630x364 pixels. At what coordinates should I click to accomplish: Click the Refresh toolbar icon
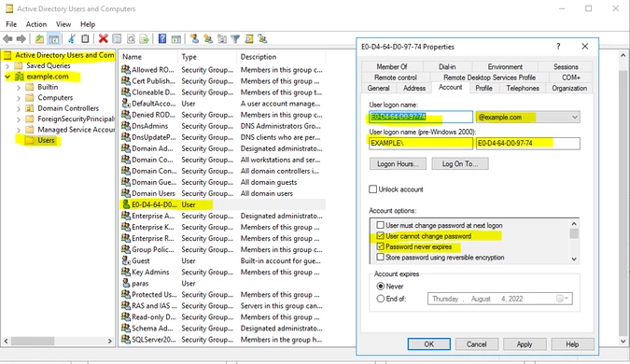pyautogui.click(x=131, y=39)
